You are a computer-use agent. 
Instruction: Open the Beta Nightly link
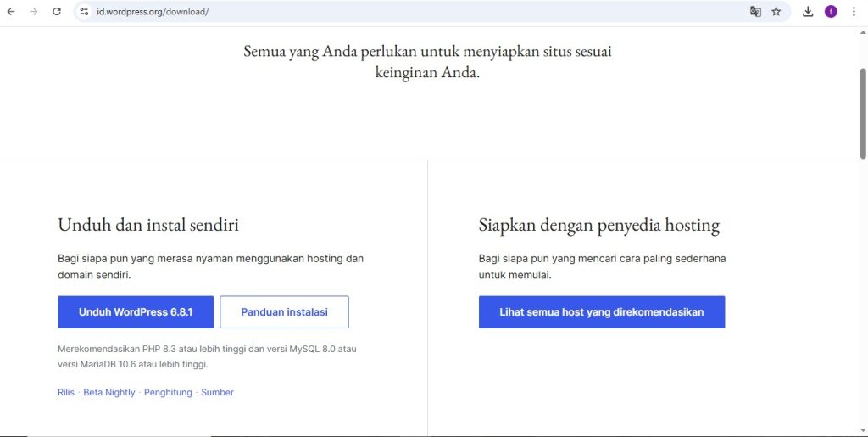pyautogui.click(x=108, y=392)
